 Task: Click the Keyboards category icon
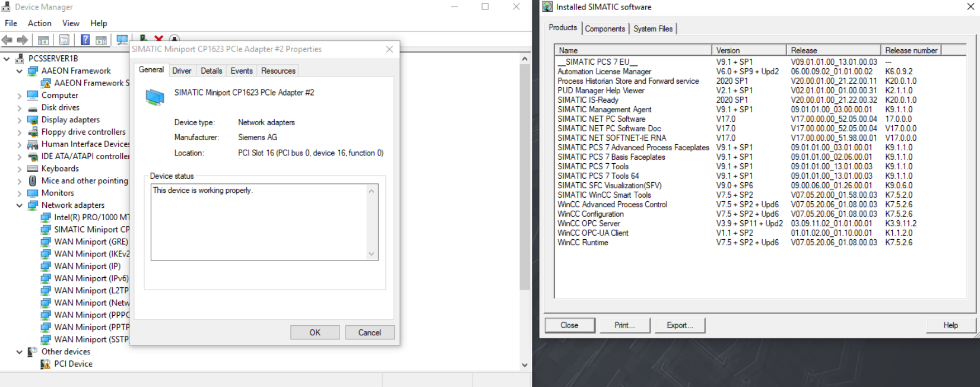point(33,169)
